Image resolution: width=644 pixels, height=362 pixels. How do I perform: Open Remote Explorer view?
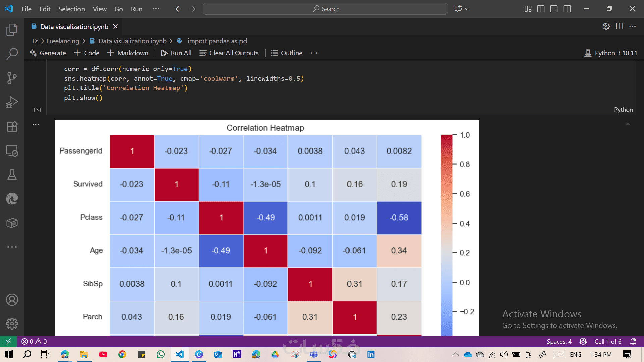point(12,151)
